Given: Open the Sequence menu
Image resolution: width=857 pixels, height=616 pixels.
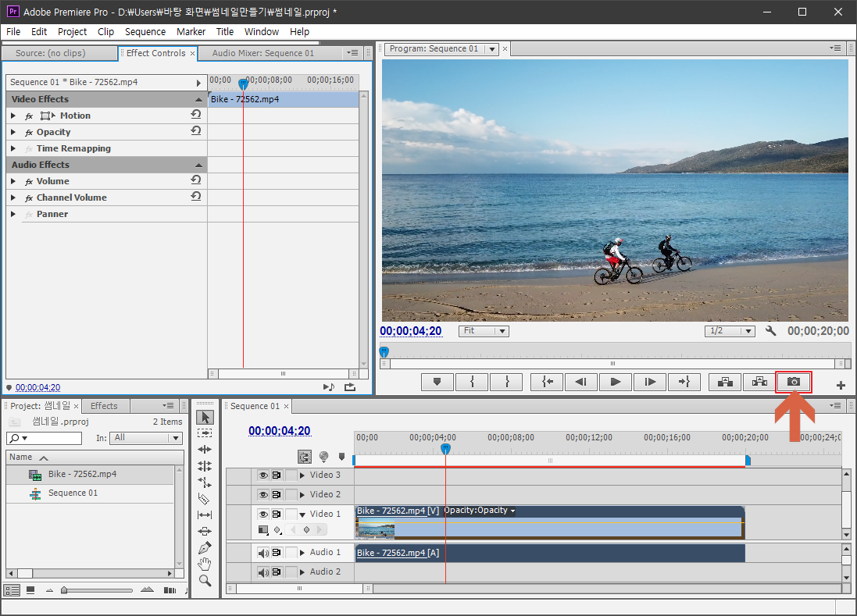Looking at the screenshot, I should (145, 32).
